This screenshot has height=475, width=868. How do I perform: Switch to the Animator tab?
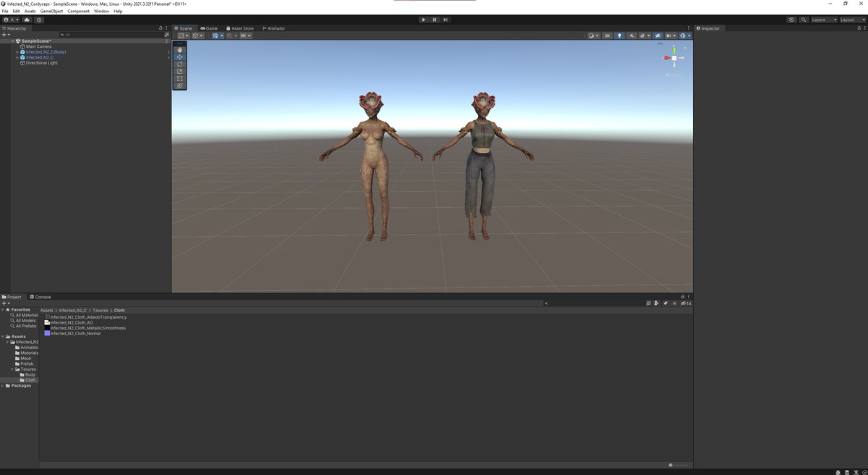[x=274, y=28]
